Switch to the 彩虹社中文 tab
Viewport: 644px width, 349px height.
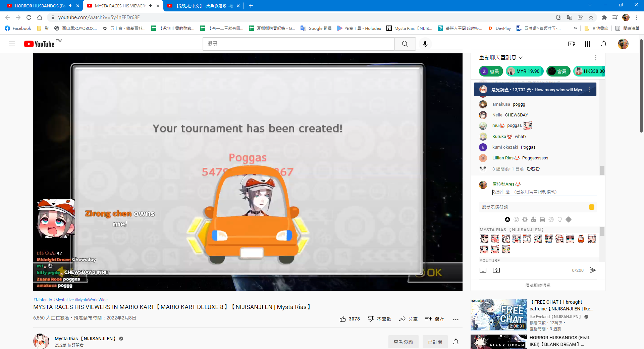[x=204, y=6]
